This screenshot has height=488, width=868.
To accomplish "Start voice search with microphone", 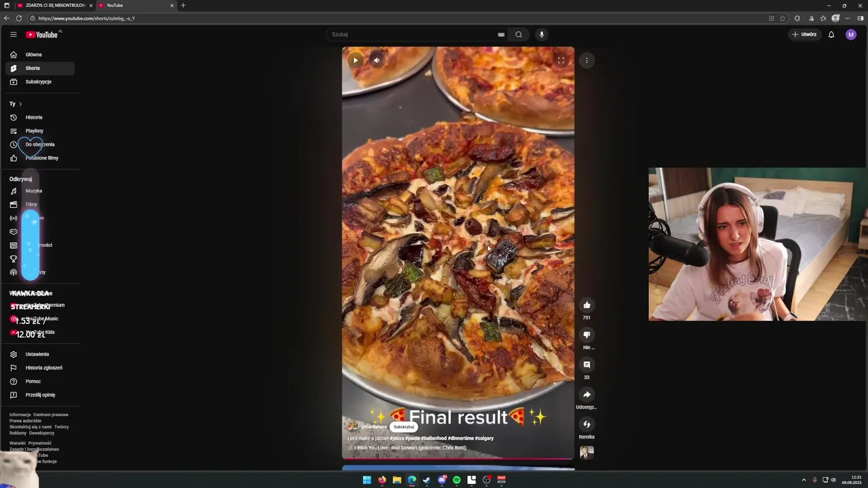I will click(x=541, y=35).
